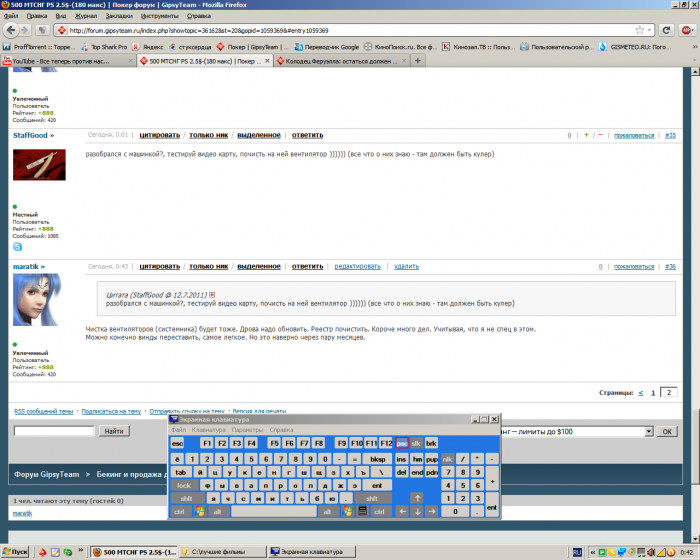
Task: Toggle the left ctrl key on on-screen keyboard
Action: click(x=179, y=511)
